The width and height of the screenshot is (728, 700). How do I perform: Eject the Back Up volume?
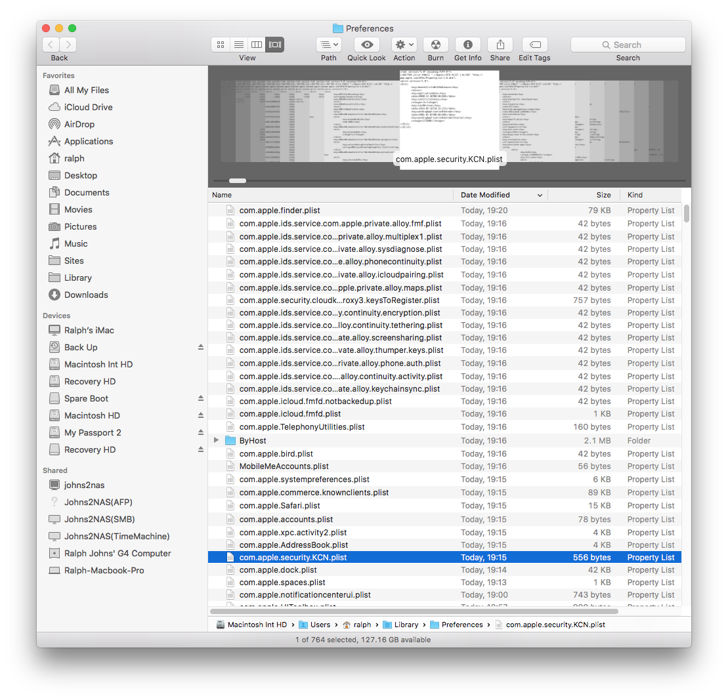[x=201, y=347]
